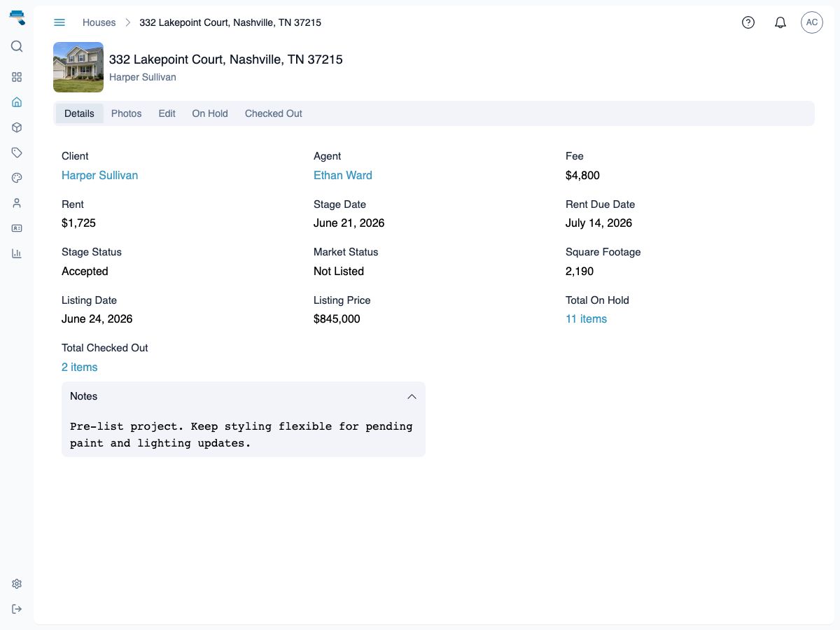
Task: Open the ID card icon in sidebar
Action: click(17, 228)
